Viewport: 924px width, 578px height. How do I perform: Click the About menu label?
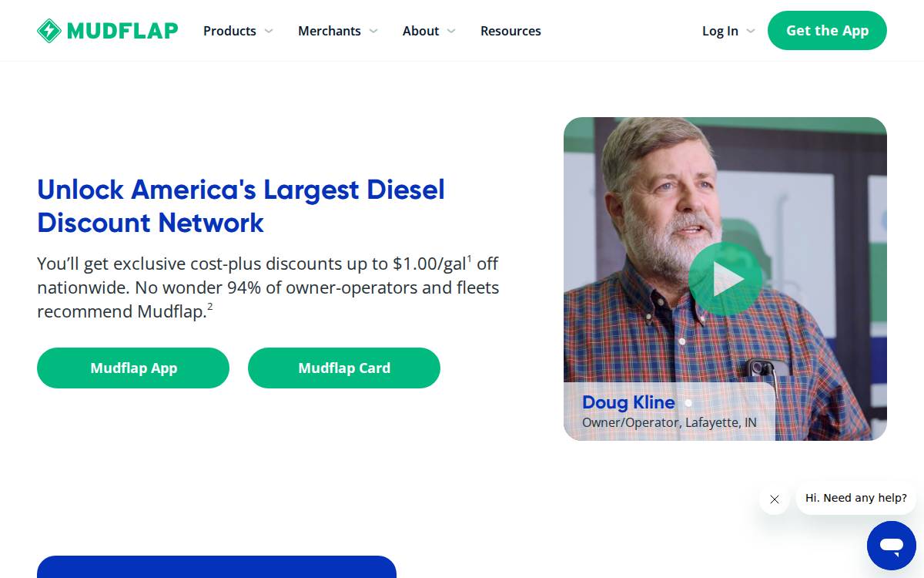(x=420, y=31)
